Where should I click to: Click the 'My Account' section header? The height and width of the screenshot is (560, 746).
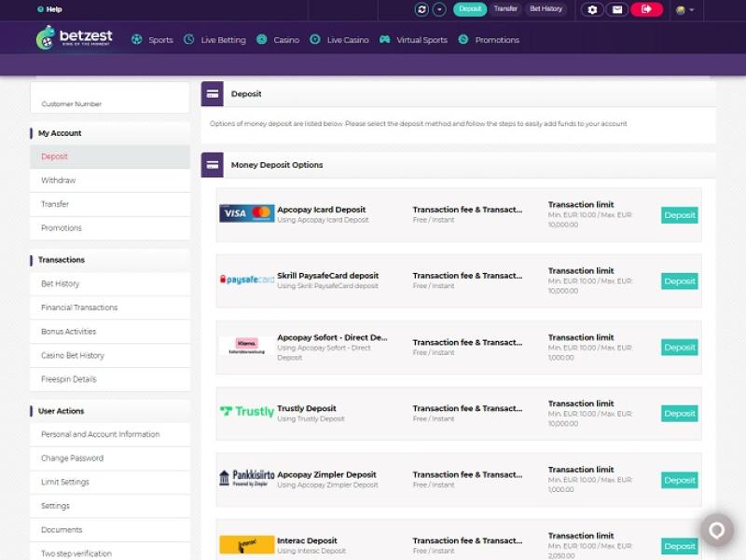click(60, 133)
